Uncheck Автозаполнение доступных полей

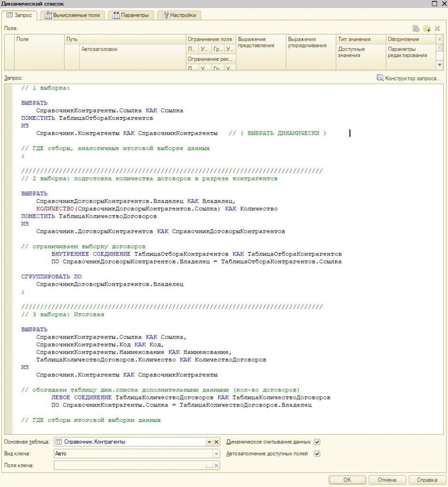(317, 454)
